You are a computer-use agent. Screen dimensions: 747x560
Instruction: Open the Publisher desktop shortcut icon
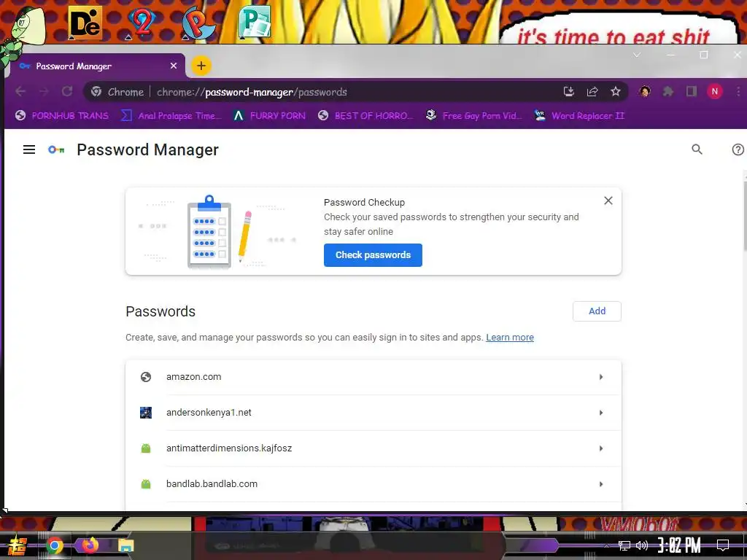(x=255, y=22)
